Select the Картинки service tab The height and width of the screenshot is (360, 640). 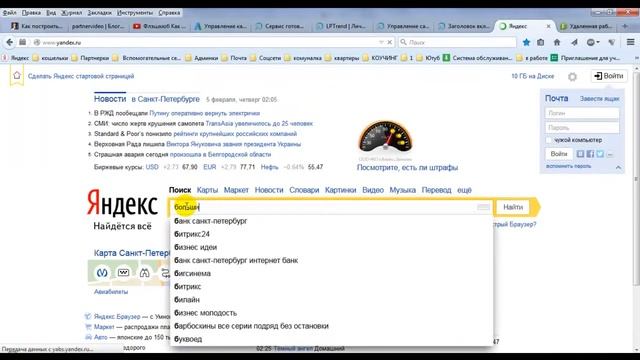coord(340,190)
